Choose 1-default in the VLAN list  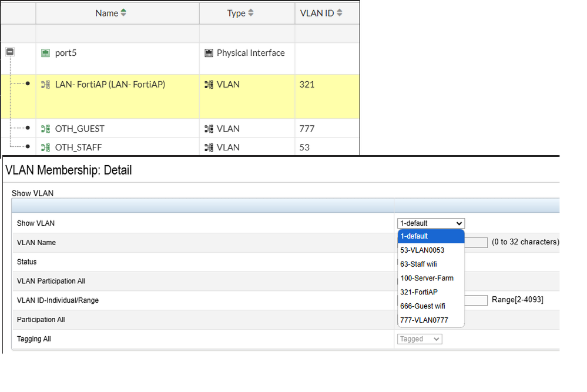pyautogui.click(x=431, y=236)
